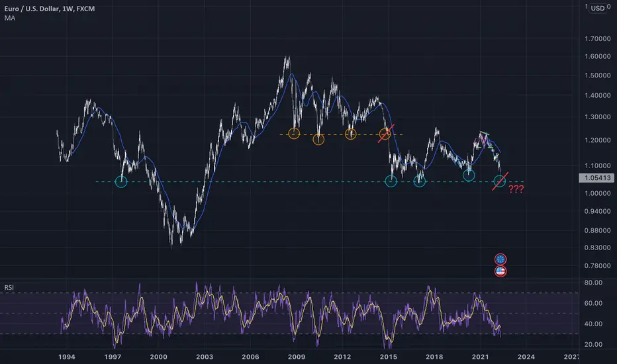Click the RSI 80.00 scale label
The image size is (617, 364).
(x=593, y=283)
